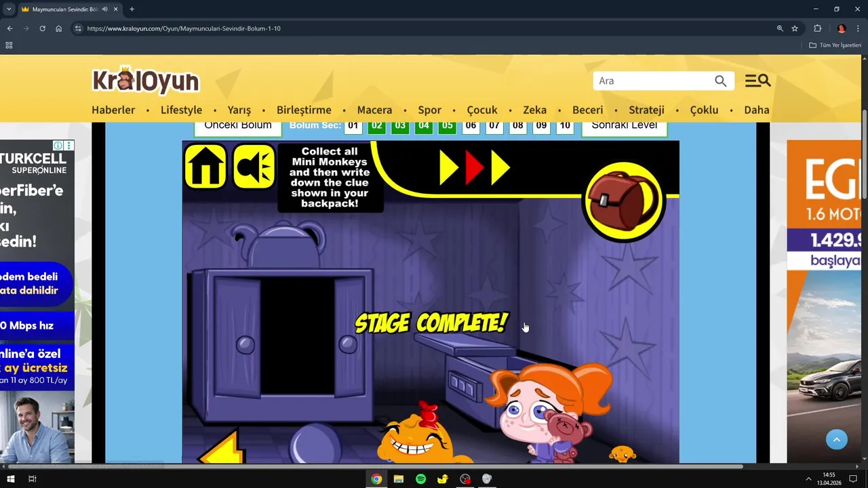The width and height of the screenshot is (868, 488).
Task: Open Spotify from the taskbar
Action: (x=420, y=479)
